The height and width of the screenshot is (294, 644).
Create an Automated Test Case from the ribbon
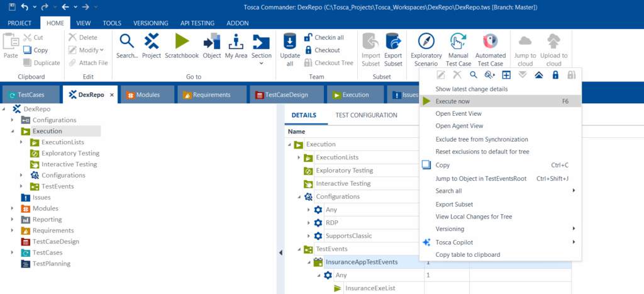click(x=489, y=50)
